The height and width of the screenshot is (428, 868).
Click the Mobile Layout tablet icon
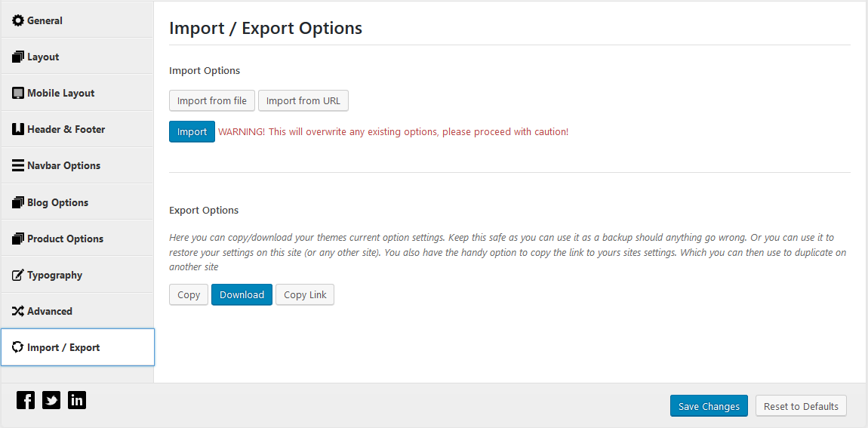(17, 93)
